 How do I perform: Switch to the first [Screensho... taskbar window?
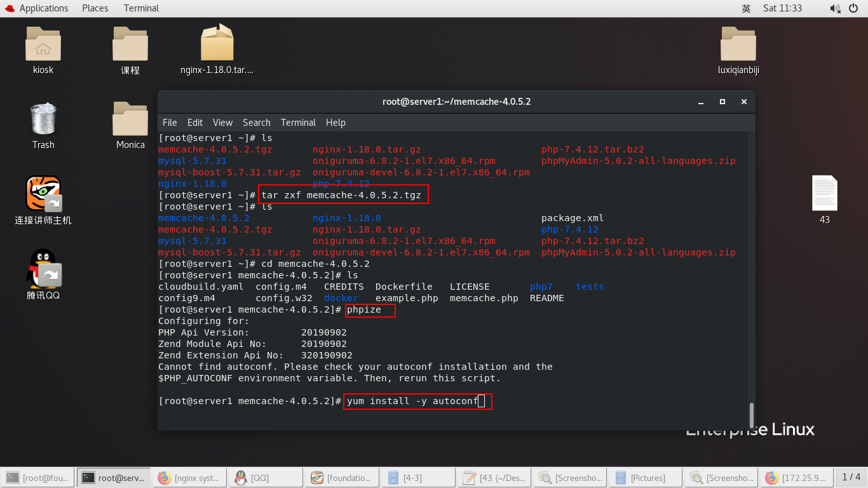[x=571, y=477]
